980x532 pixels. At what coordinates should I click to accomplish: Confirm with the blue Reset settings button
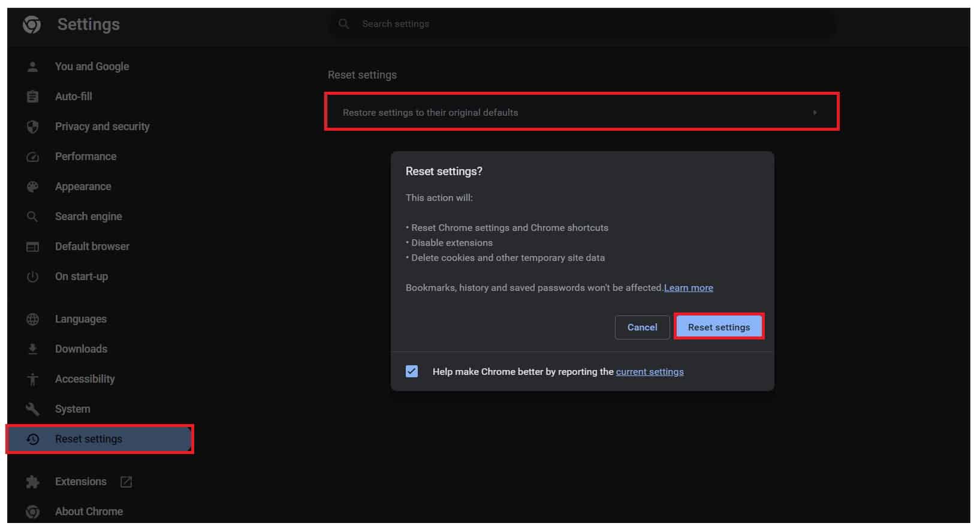coord(719,327)
